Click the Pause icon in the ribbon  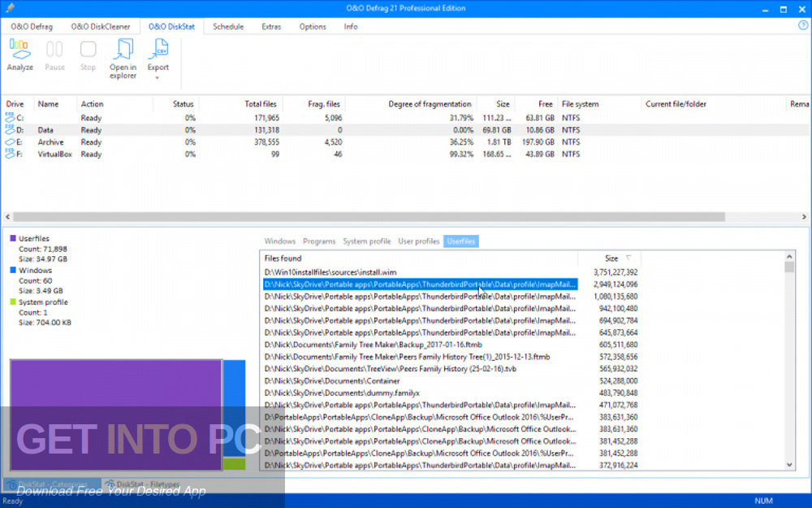(x=54, y=50)
